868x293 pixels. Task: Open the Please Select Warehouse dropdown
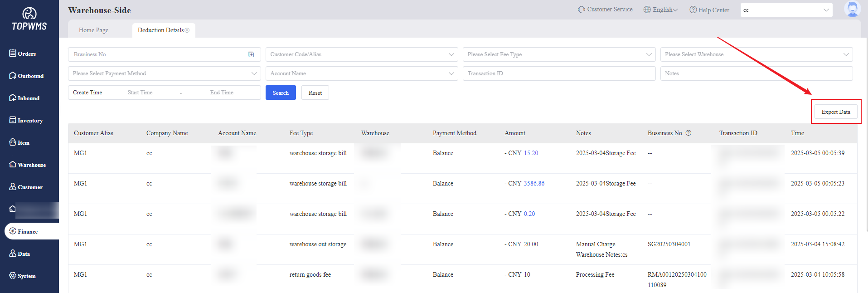point(756,54)
